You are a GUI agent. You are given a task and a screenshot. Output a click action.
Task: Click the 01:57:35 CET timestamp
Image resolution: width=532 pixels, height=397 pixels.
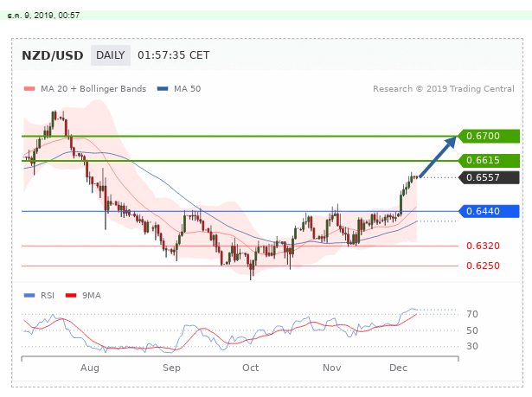tap(173, 55)
